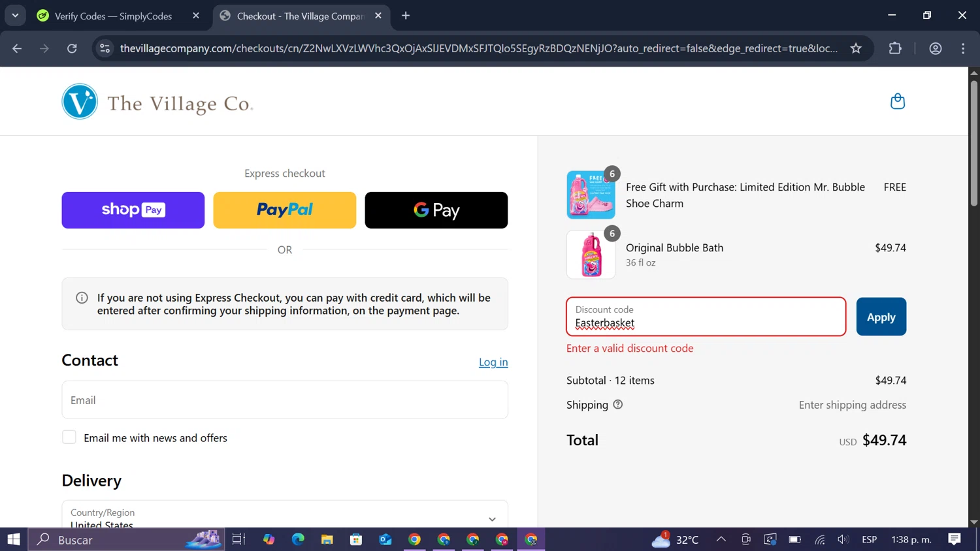Open site information icon in address bar
This screenshot has height=551, width=980.
(105, 48)
